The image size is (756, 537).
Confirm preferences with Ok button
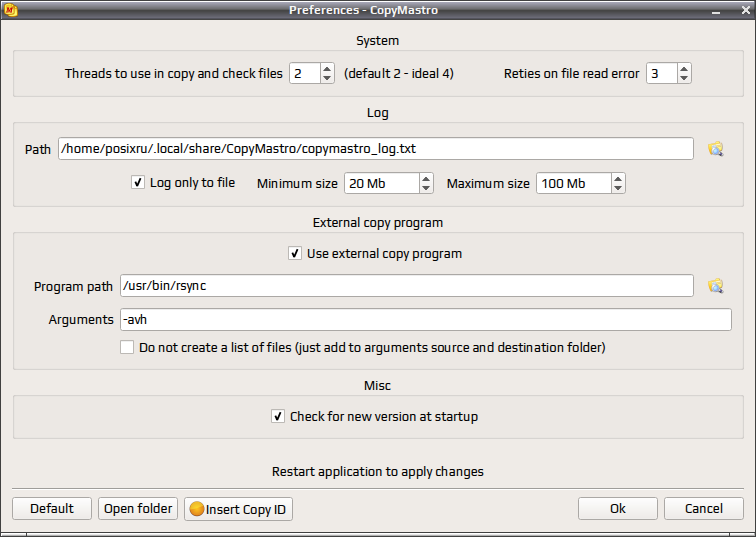coord(618,509)
